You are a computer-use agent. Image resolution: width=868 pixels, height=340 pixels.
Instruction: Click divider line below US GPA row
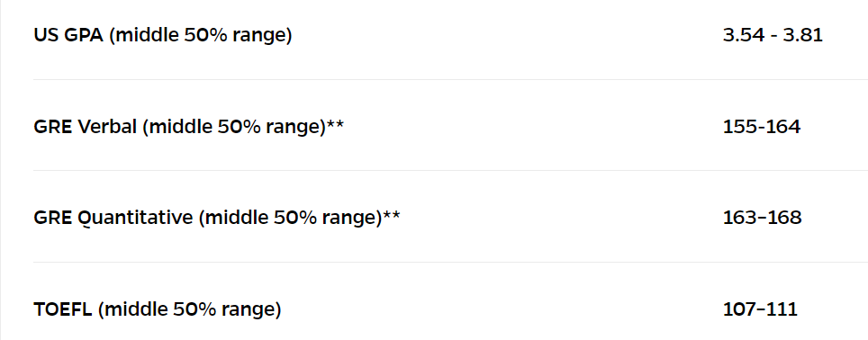coord(450,80)
